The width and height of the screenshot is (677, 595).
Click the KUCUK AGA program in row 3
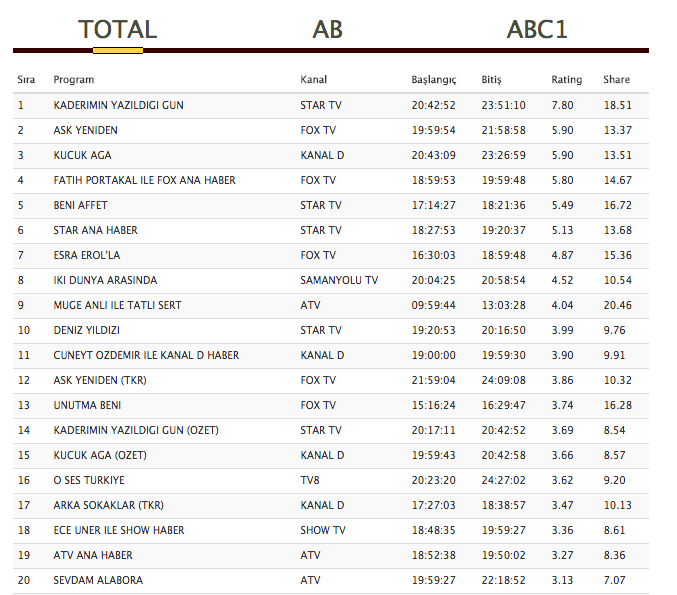point(82,155)
